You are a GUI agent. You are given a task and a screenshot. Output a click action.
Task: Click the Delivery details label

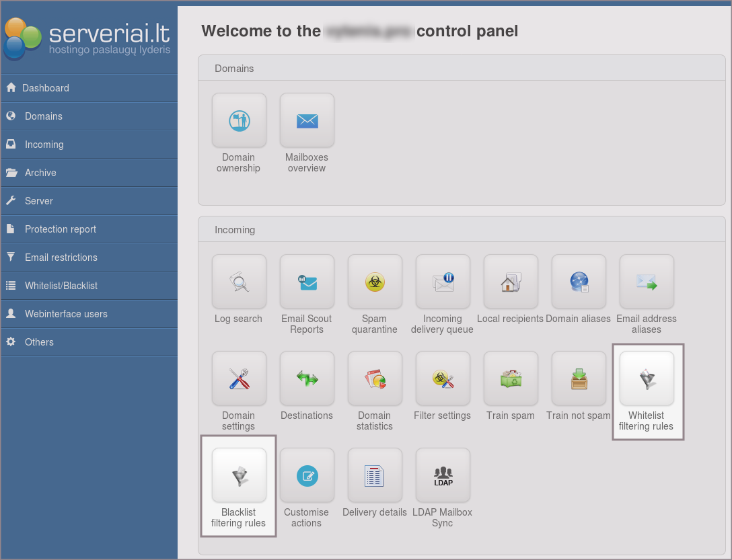coord(375,512)
